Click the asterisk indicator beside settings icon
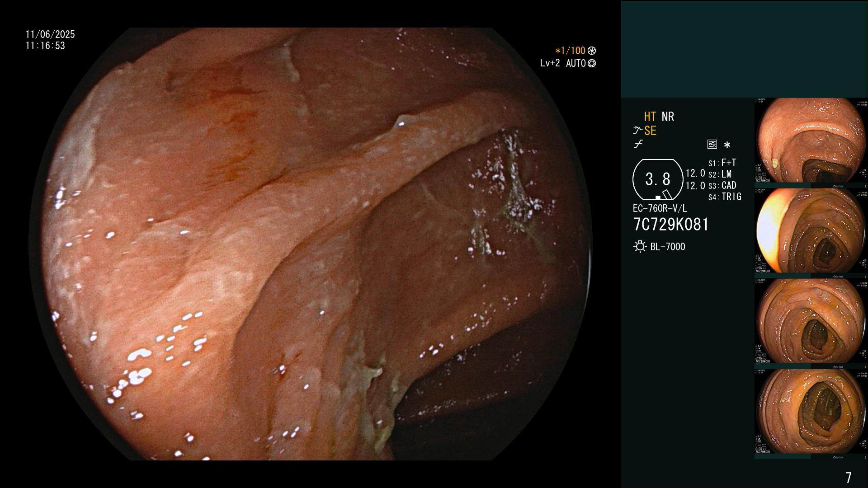Screen dimensions: 868x488 coord(727,145)
